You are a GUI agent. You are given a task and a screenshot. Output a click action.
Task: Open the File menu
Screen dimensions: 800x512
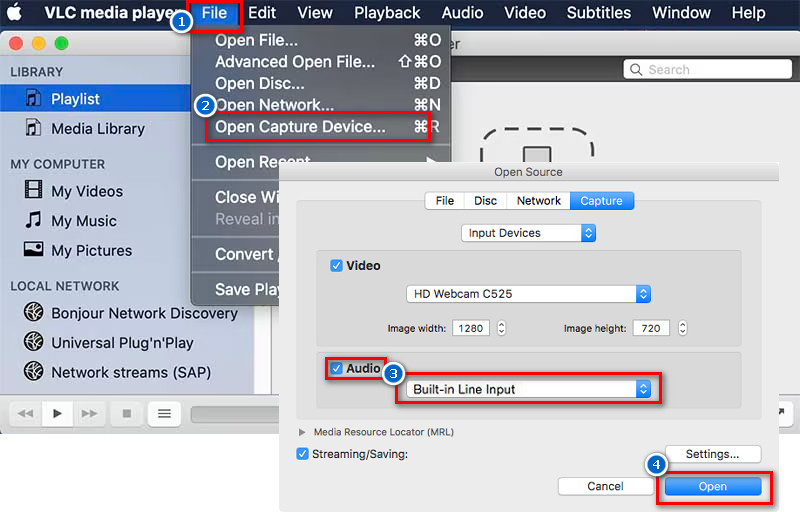point(214,13)
